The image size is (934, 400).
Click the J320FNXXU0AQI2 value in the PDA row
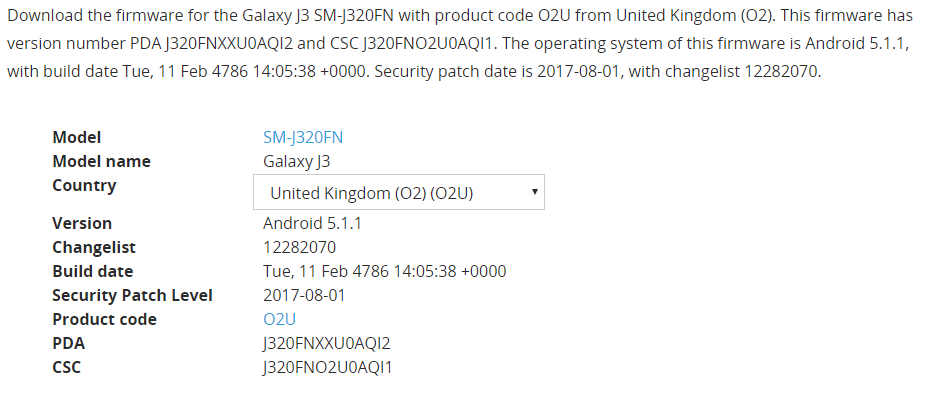pyautogui.click(x=326, y=343)
